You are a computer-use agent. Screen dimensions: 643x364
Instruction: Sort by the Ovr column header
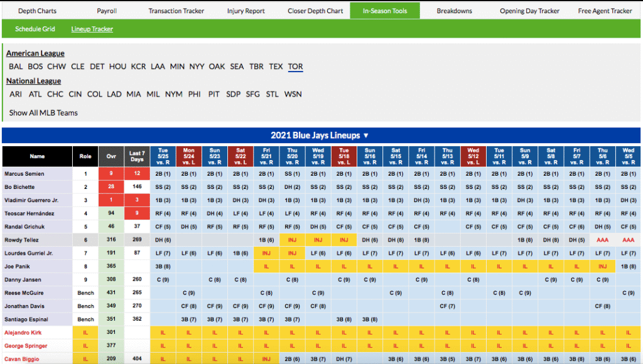(x=111, y=156)
